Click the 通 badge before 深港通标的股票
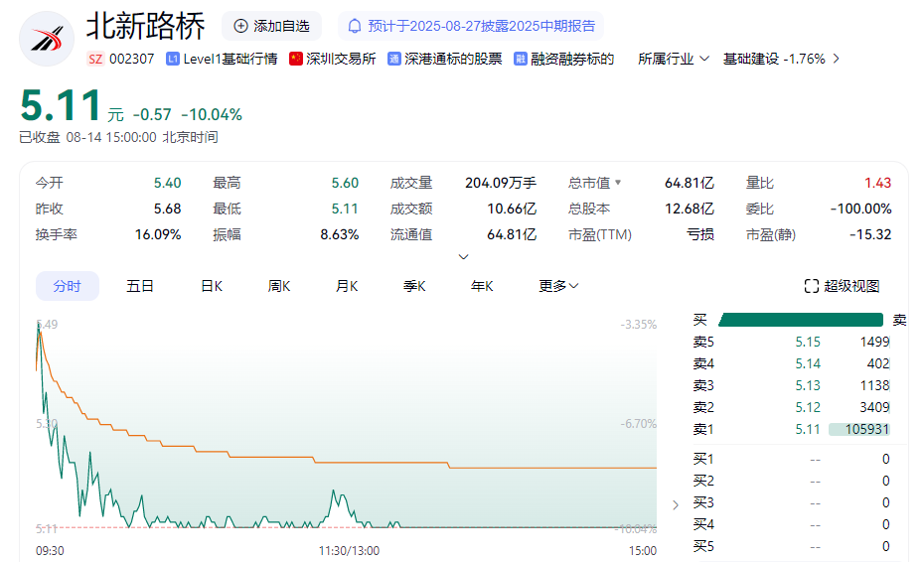Viewport: 924px width, 562px height. [x=394, y=59]
